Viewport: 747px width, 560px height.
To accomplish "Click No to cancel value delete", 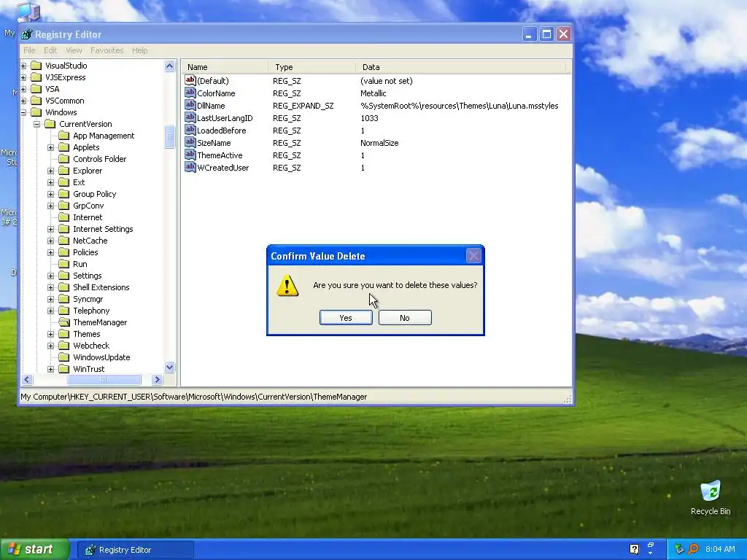I will [x=405, y=318].
